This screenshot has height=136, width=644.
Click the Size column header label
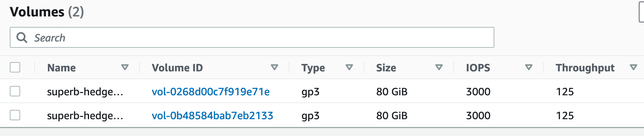coord(386,68)
